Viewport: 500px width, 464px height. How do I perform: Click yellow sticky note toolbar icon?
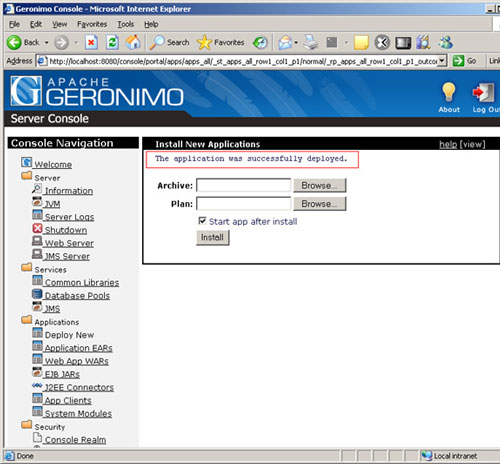361,43
